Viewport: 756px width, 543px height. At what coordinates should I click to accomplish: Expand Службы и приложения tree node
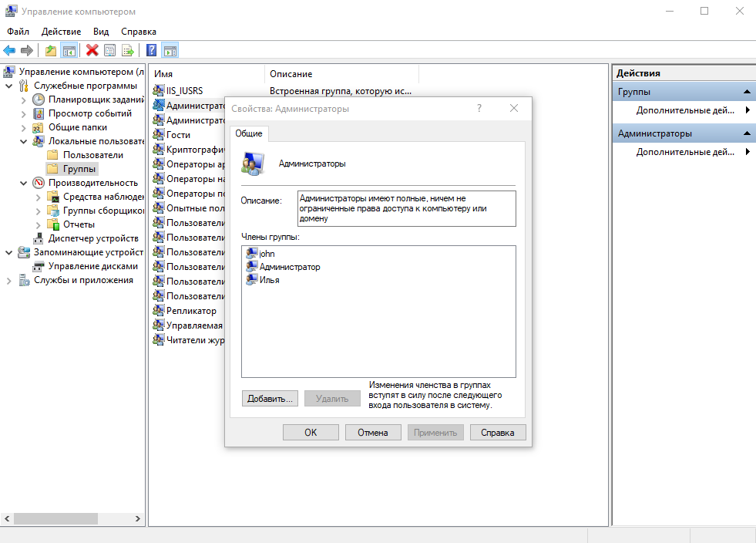point(8,281)
